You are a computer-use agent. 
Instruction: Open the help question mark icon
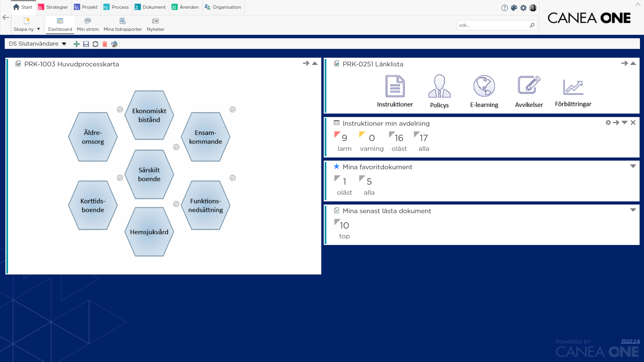pos(504,8)
